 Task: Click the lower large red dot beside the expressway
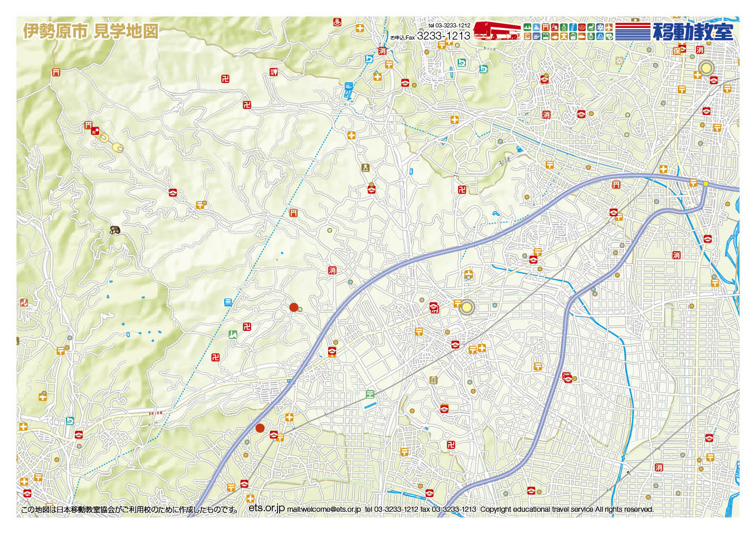(260, 428)
